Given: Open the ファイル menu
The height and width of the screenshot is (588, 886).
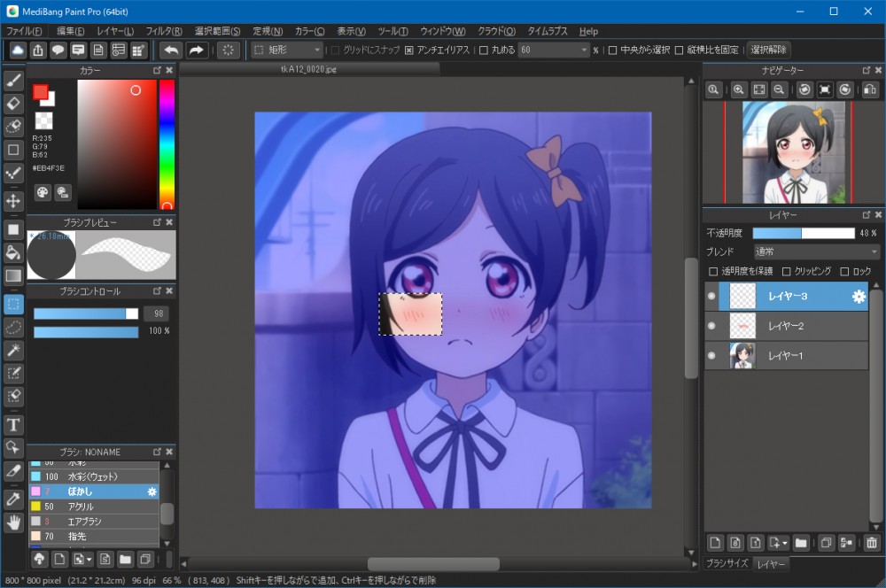Looking at the screenshot, I should pos(24,31).
